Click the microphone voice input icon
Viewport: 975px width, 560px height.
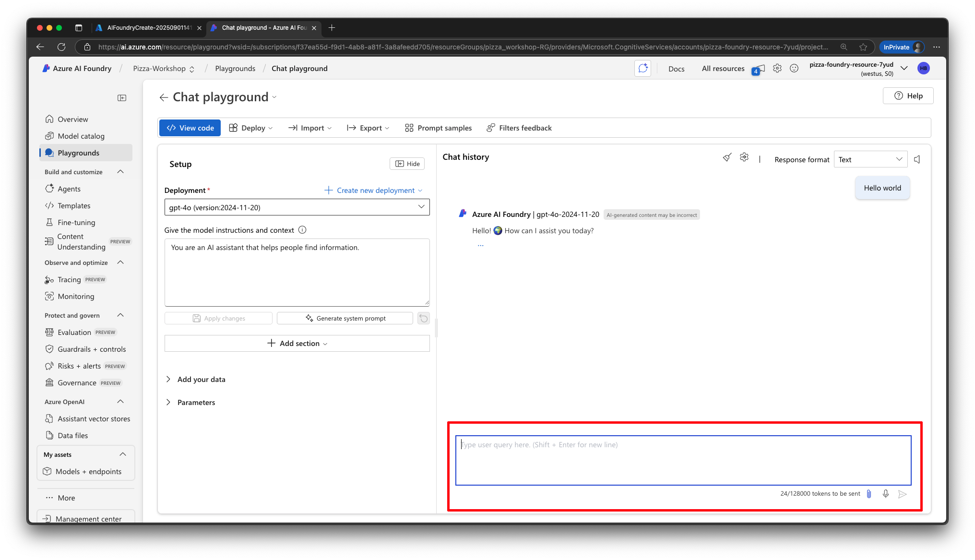(886, 494)
